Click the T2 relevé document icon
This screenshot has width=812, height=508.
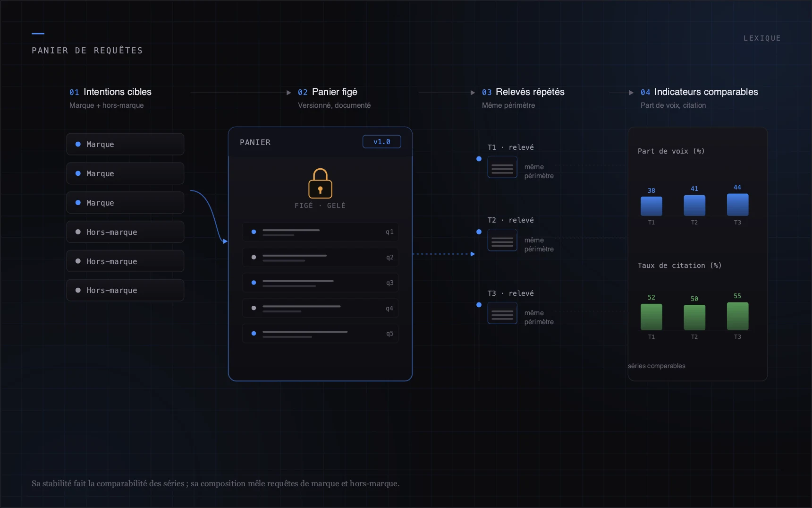[x=502, y=240]
